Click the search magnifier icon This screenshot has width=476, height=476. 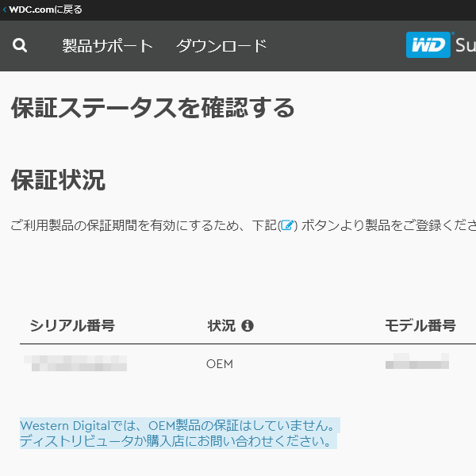pos(20,45)
